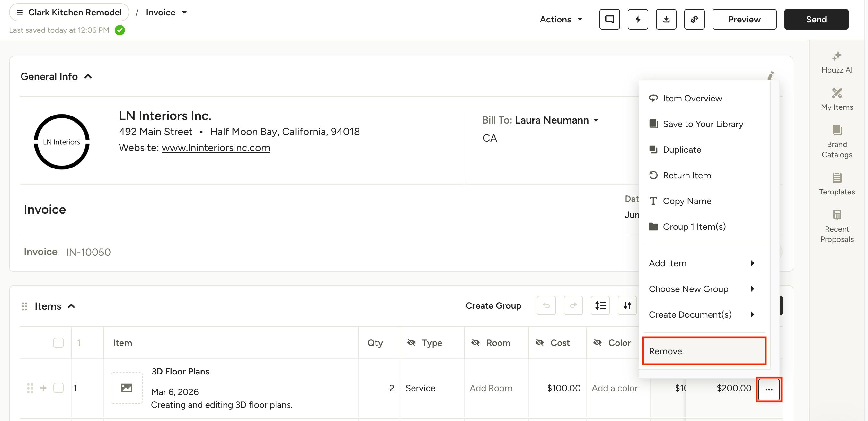Select Copy Name from the menu
Screen dimensions: 868x421
point(704,201)
